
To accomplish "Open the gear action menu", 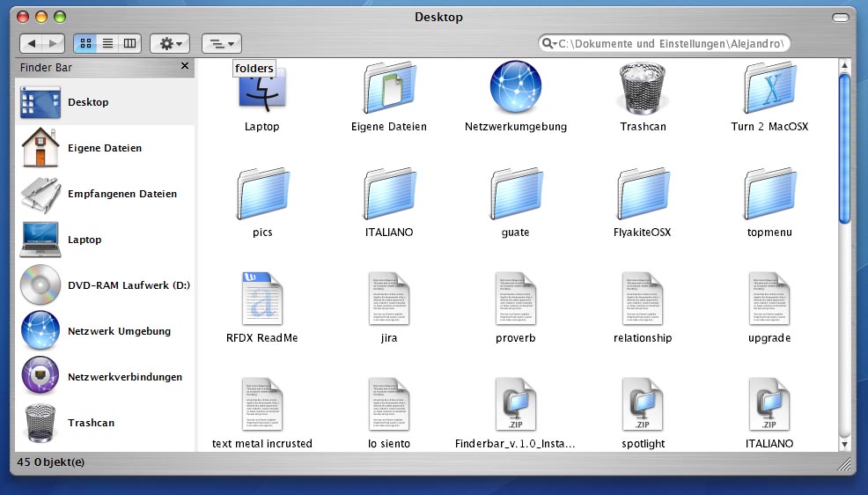I will (170, 43).
